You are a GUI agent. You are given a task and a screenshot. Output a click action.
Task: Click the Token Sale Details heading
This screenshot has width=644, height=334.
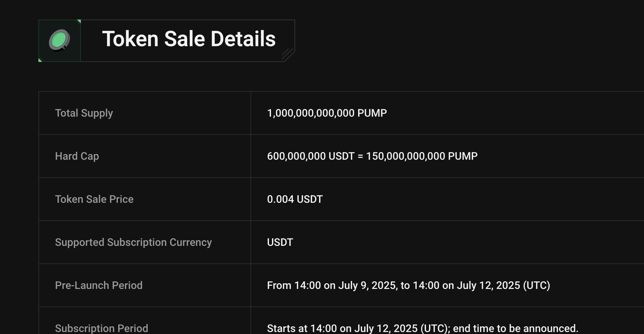[x=189, y=39]
